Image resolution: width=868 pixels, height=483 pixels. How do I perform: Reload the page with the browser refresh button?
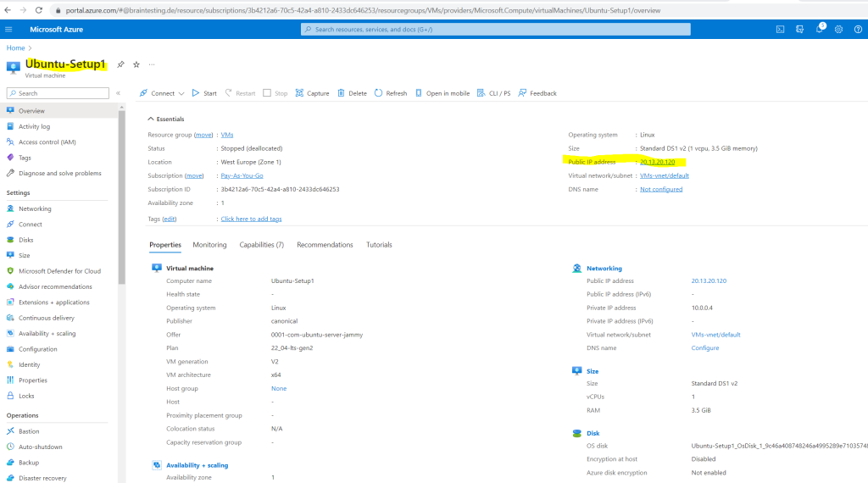click(39, 10)
